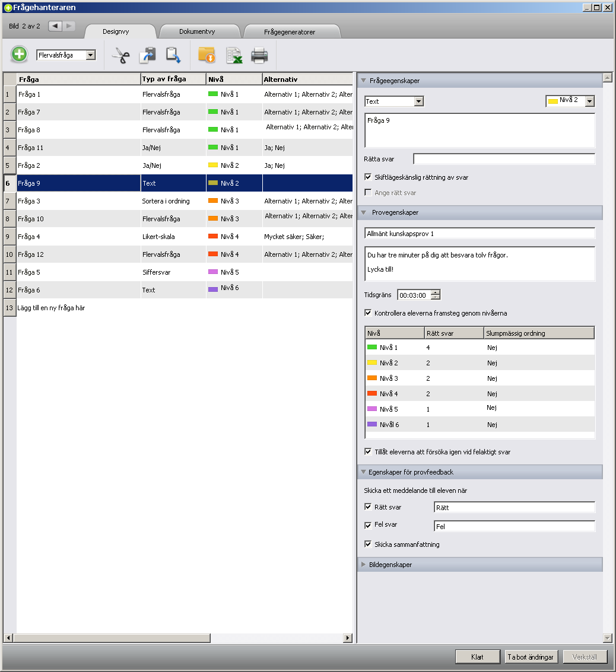Switch to the Designvy tab
616x672 pixels.
click(116, 31)
